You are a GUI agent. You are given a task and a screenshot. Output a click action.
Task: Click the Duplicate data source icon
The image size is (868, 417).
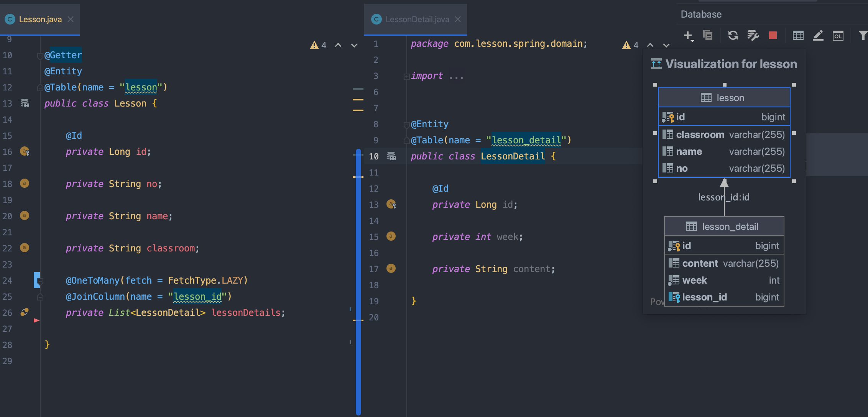pyautogui.click(x=708, y=36)
